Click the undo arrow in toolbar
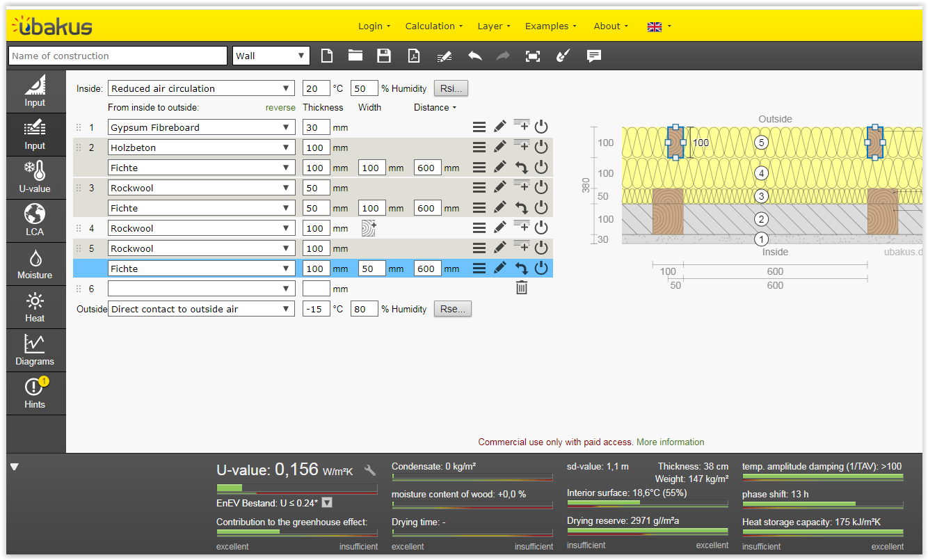Screen dimensions: 928x560 [474, 56]
